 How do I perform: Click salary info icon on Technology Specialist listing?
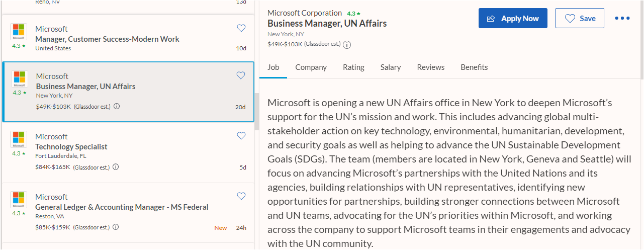click(x=116, y=167)
